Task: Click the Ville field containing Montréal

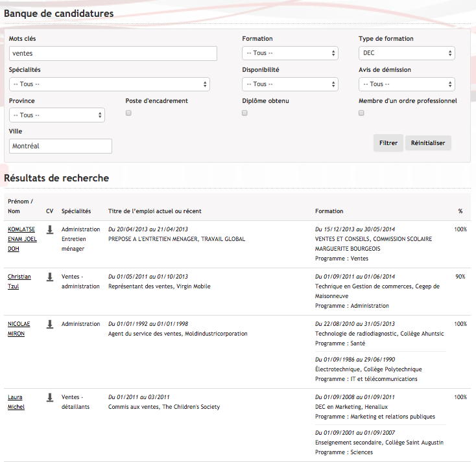Action: pos(60,146)
